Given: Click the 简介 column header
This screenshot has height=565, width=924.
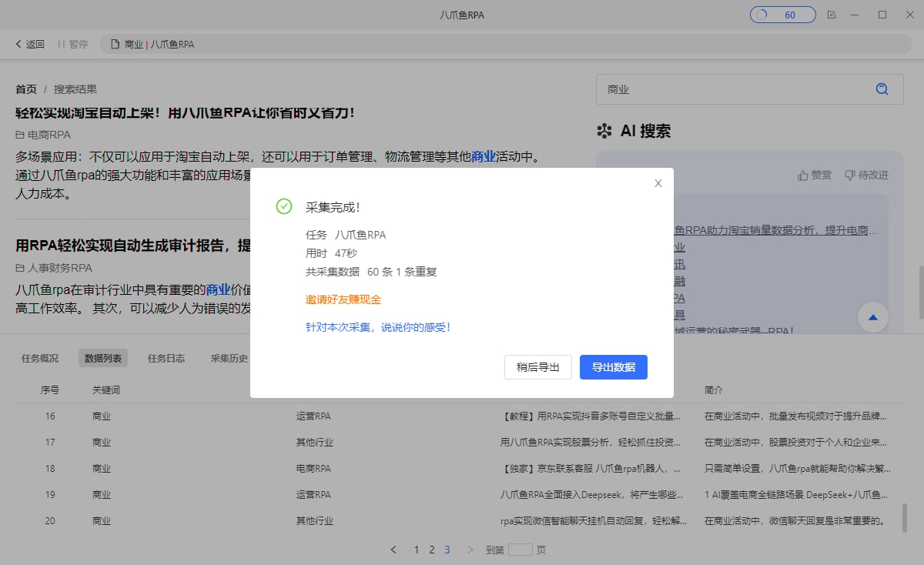Looking at the screenshot, I should (714, 390).
